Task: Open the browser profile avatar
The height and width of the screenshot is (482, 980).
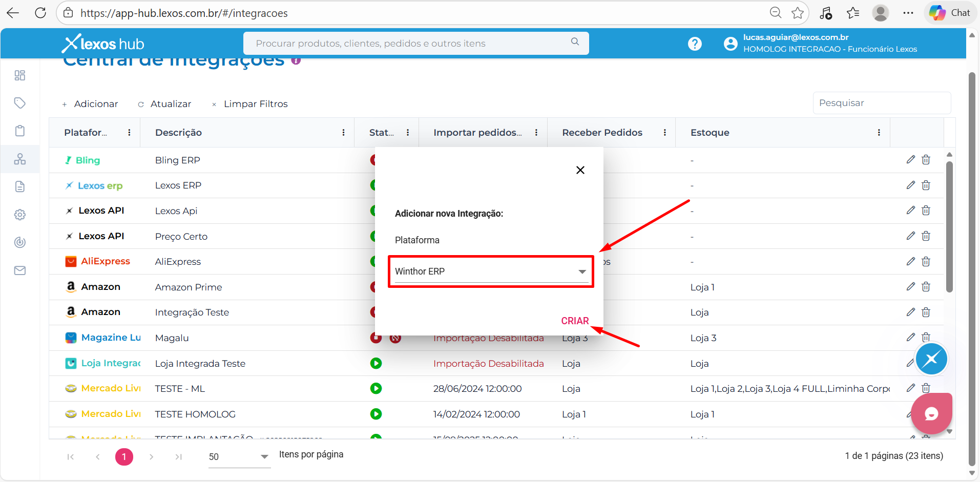Action: click(881, 13)
